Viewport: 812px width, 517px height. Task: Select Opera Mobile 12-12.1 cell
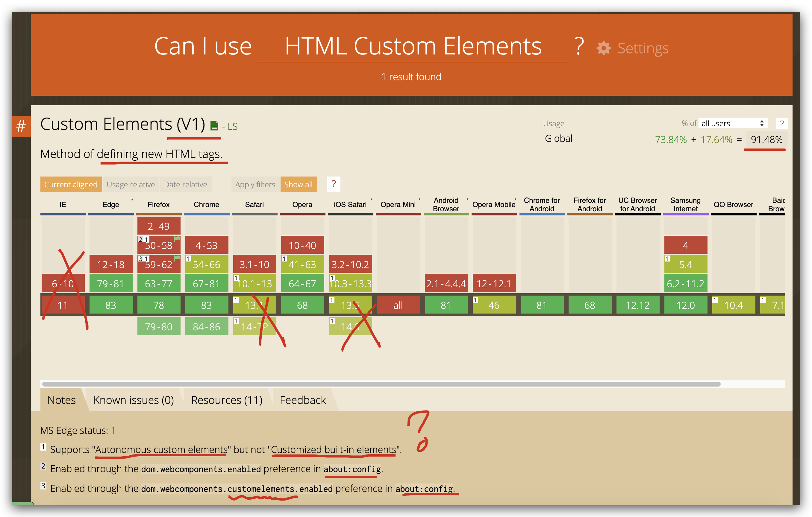coord(494,283)
